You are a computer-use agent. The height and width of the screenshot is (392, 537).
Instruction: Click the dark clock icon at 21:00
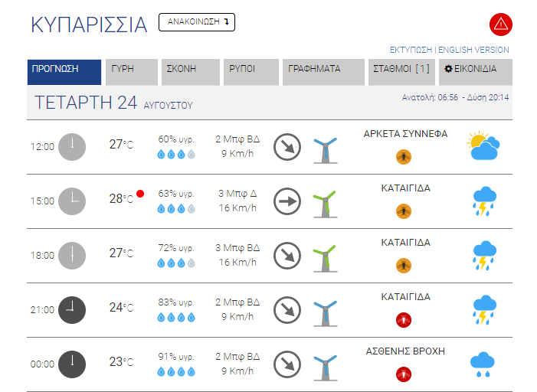(72, 310)
